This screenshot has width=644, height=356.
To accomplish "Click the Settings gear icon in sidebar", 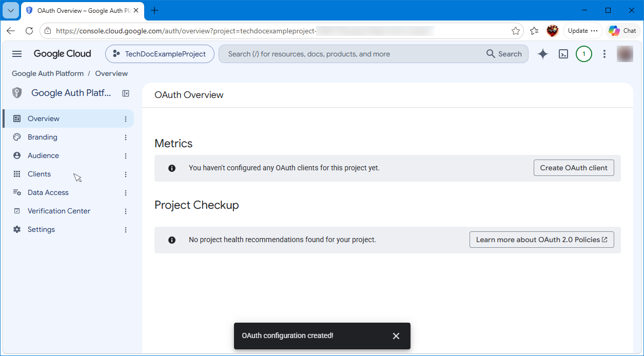I will tap(17, 229).
